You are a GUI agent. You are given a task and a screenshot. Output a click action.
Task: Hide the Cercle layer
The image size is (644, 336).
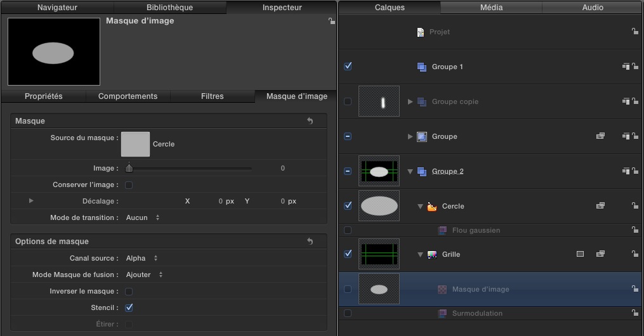click(348, 205)
